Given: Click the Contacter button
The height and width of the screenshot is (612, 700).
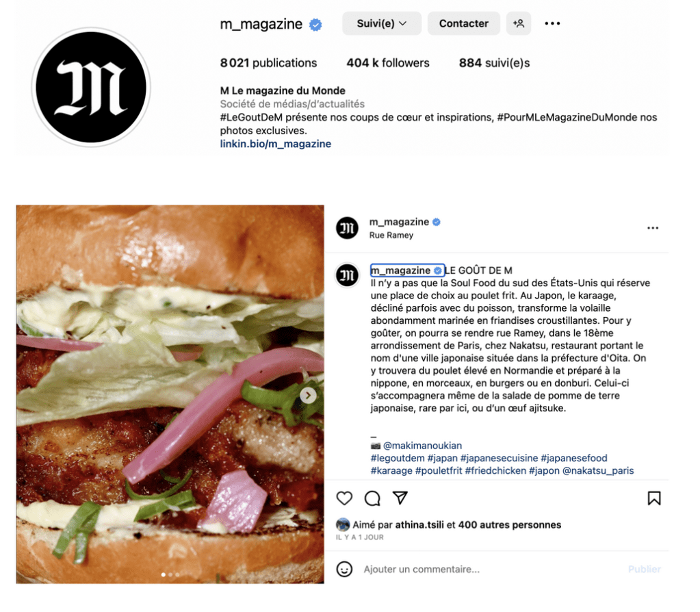Looking at the screenshot, I should point(463,23).
